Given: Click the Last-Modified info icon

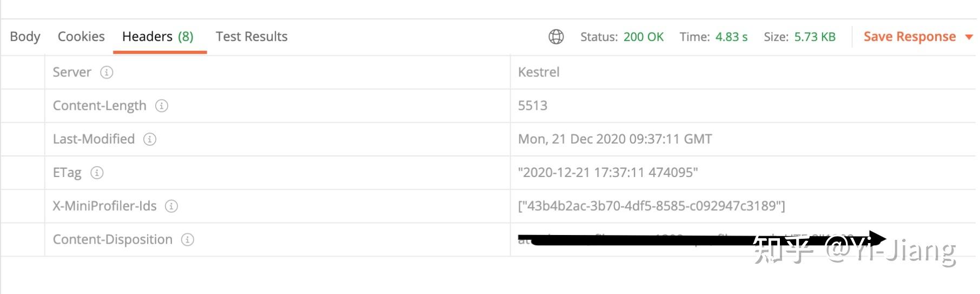Looking at the screenshot, I should pyautogui.click(x=149, y=139).
